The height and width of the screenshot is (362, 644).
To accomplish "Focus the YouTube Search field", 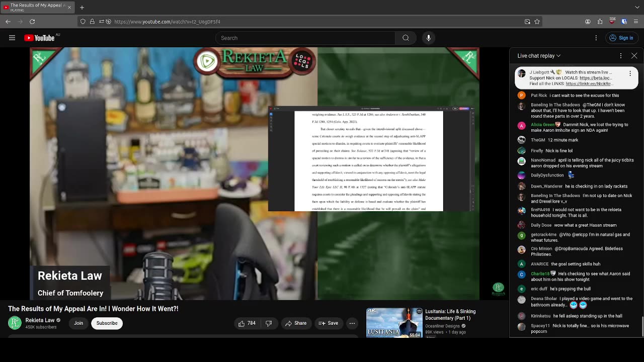I will coord(305,38).
